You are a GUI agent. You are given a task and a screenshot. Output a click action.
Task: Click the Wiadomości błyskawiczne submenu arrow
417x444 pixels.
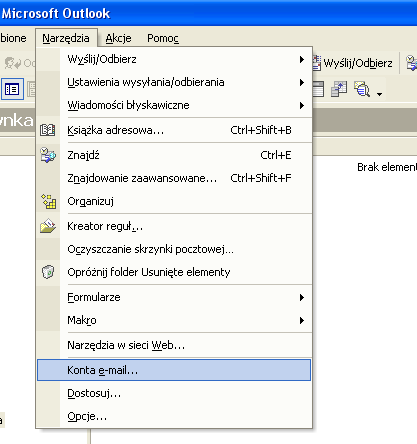pos(302,106)
